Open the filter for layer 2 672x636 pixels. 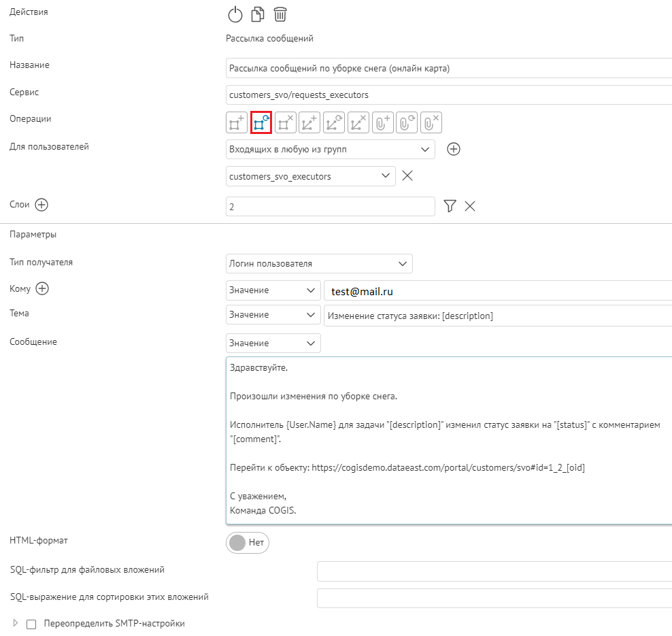click(x=450, y=206)
